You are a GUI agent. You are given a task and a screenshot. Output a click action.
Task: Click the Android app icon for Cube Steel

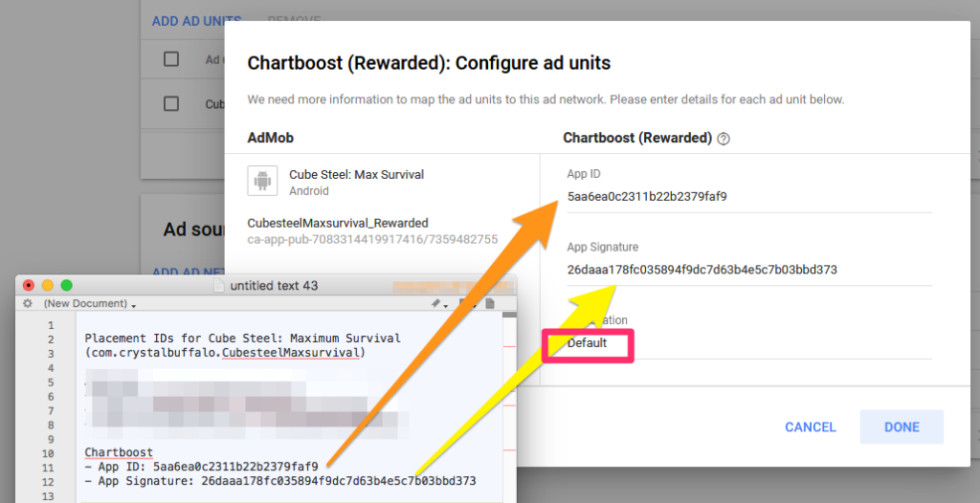262,181
